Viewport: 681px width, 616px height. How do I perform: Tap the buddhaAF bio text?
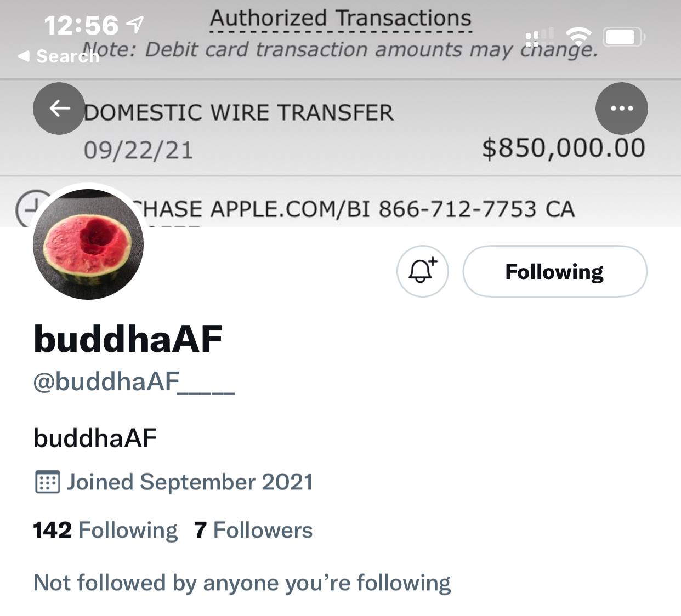click(95, 438)
